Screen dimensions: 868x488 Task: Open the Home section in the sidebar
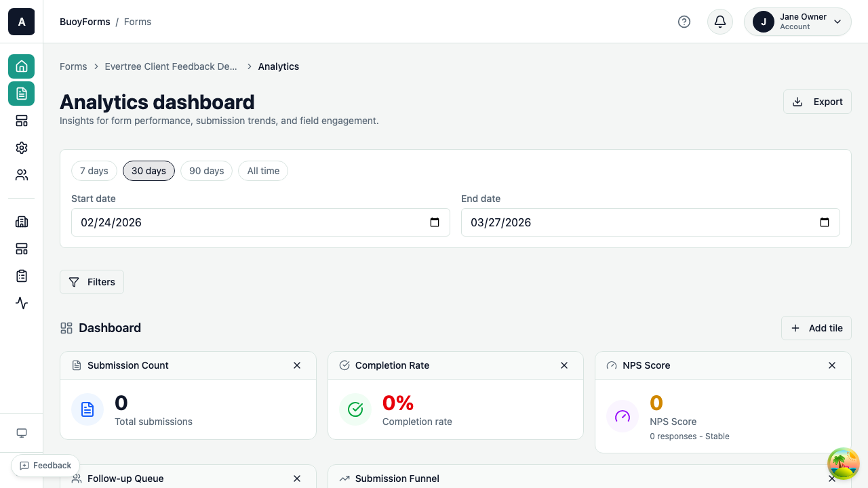click(21, 66)
